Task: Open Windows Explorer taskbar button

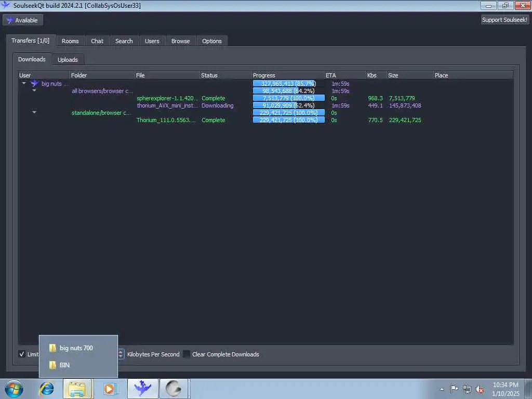Action: [x=78, y=389]
